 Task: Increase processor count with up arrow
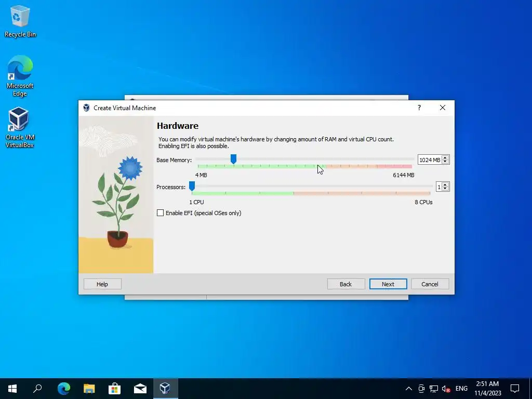(x=445, y=184)
